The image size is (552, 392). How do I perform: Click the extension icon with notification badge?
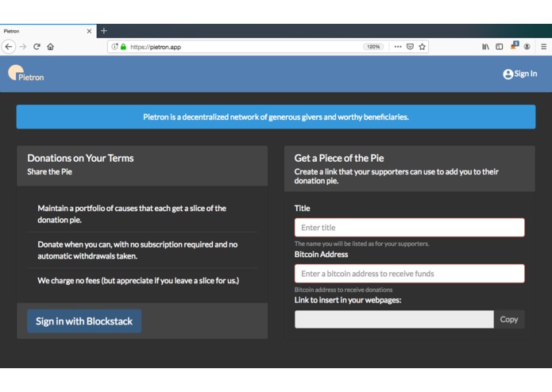click(x=515, y=46)
